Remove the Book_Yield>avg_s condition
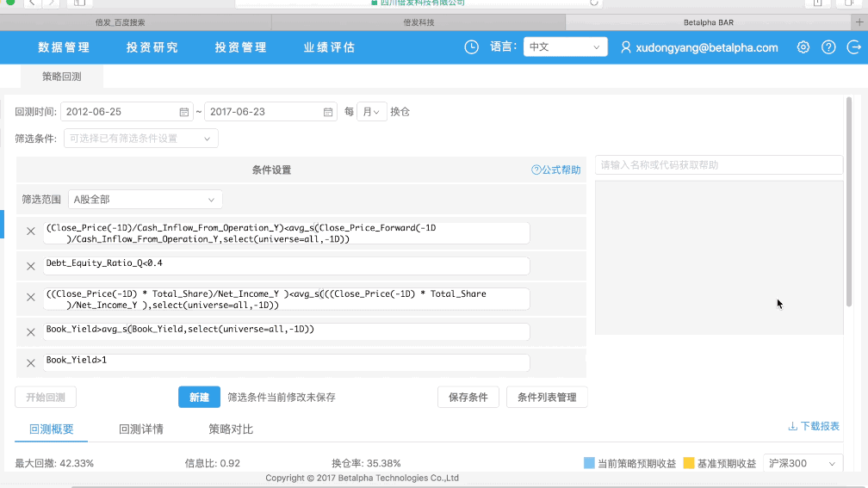 click(x=31, y=332)
